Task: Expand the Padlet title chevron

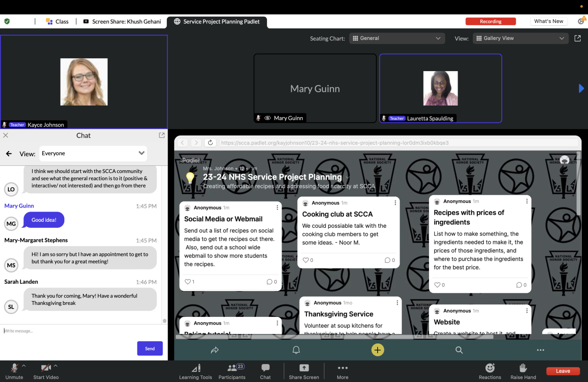Action: [x=348, y=178]
